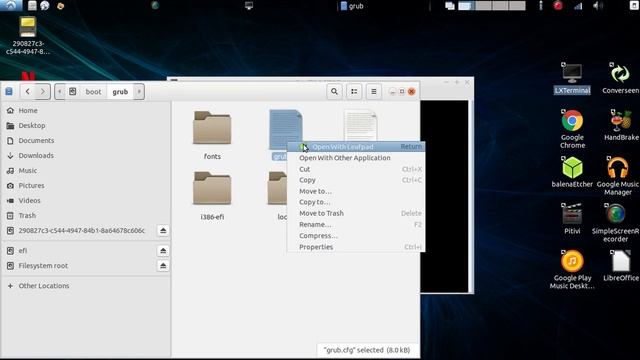Open Documents in sidebar

tap(85, 140)
